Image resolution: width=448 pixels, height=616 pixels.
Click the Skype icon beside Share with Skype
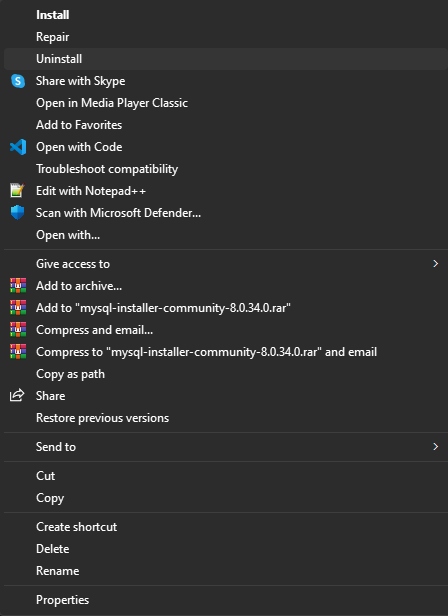(18, 81)
